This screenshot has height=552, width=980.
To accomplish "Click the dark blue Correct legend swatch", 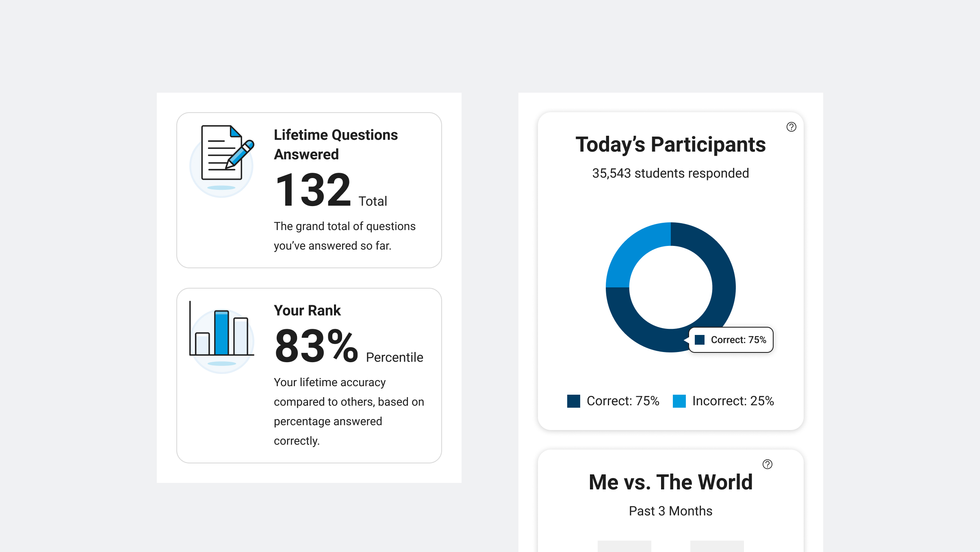I will 573,401.
